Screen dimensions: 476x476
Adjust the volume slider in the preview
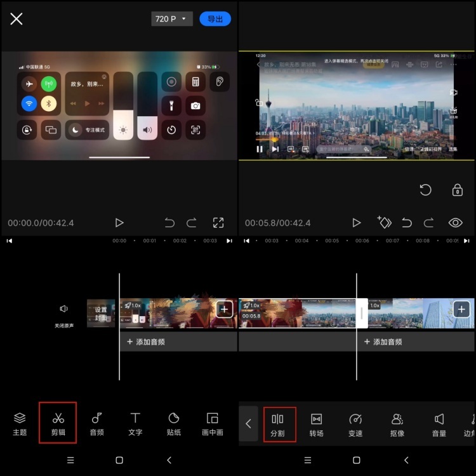coord(147,105)
